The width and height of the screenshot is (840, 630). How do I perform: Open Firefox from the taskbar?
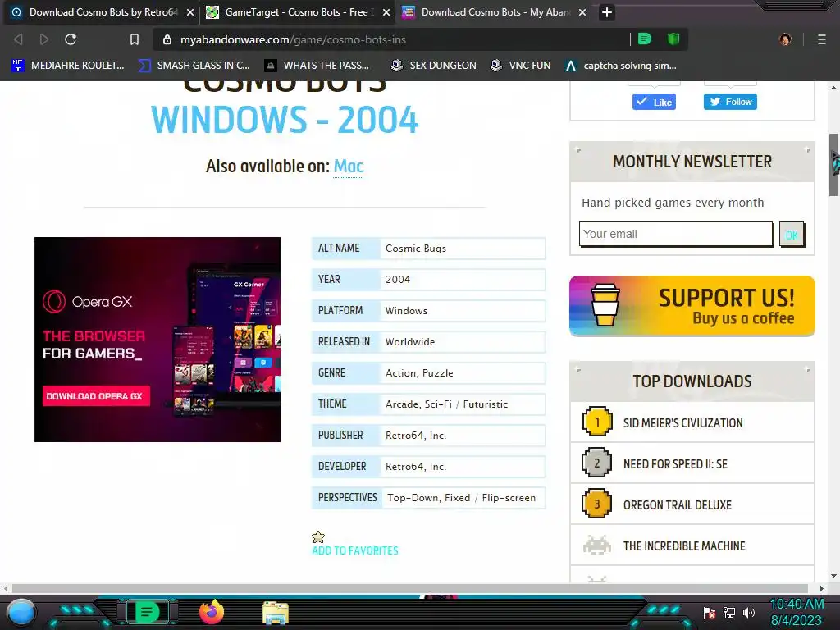point(212,612)
